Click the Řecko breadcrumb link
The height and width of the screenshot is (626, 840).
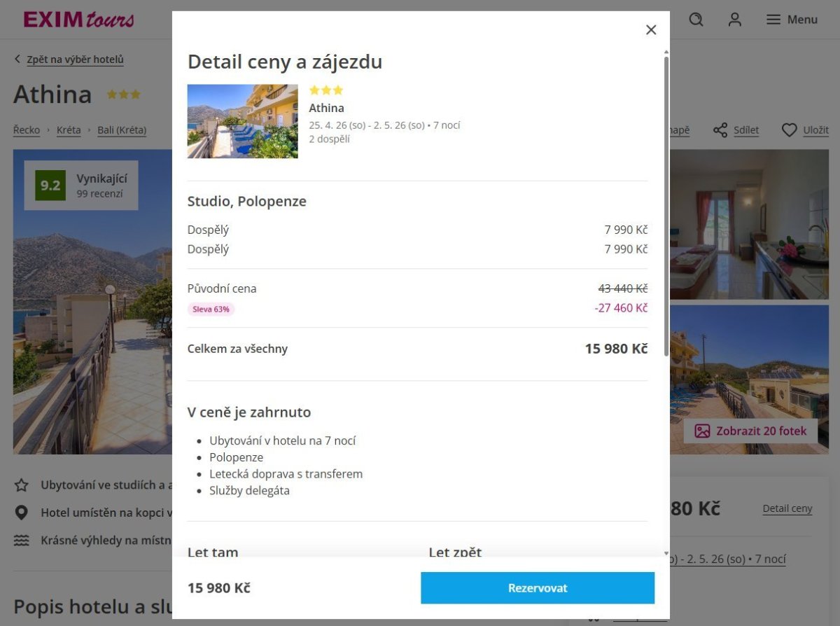[27, 130]
